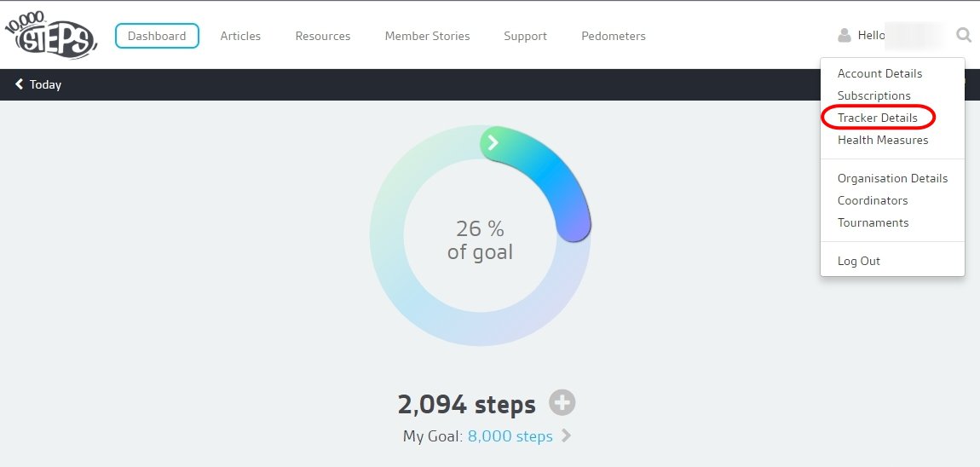Select Tournaments from the dropdown

click(873, 222)
